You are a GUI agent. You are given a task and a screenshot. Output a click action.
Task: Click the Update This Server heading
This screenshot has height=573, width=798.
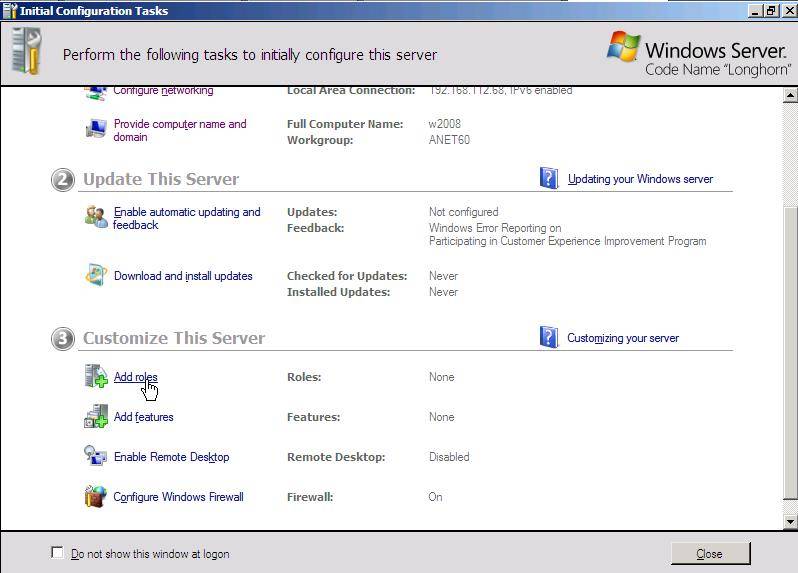point(161,179)
